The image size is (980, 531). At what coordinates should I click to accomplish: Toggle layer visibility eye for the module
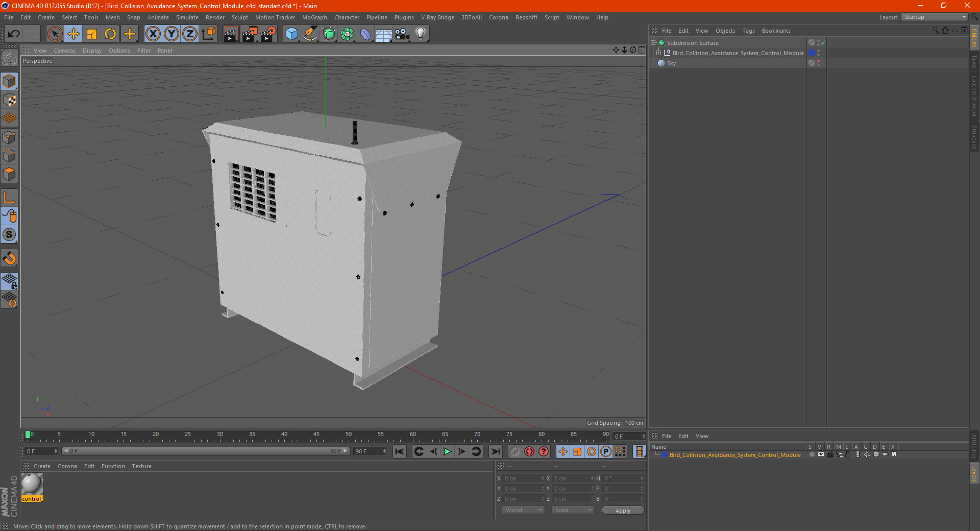[x=821, y=454]
